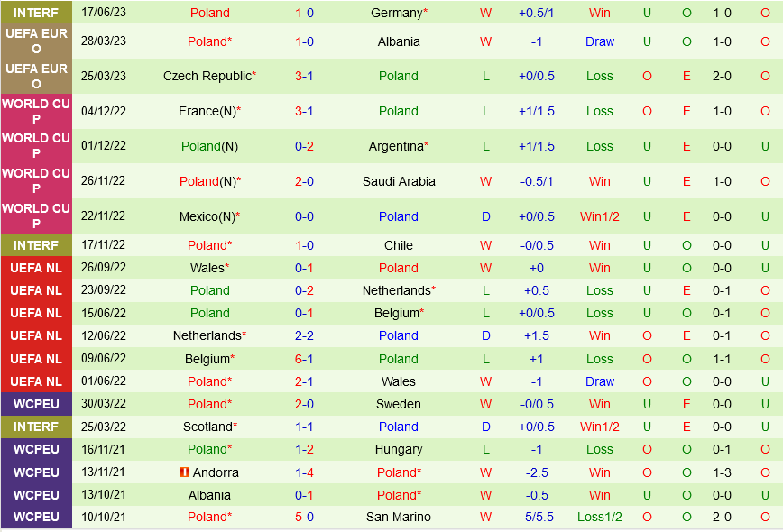Click the San Marino team name
783x532 pixels.
click(399, 517)
